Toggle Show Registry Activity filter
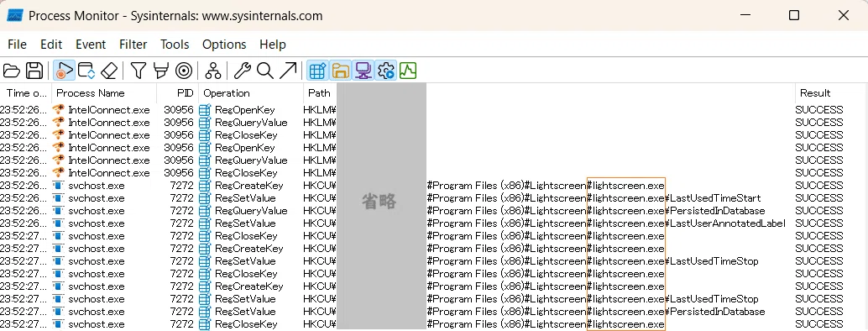 pos(317,71)
